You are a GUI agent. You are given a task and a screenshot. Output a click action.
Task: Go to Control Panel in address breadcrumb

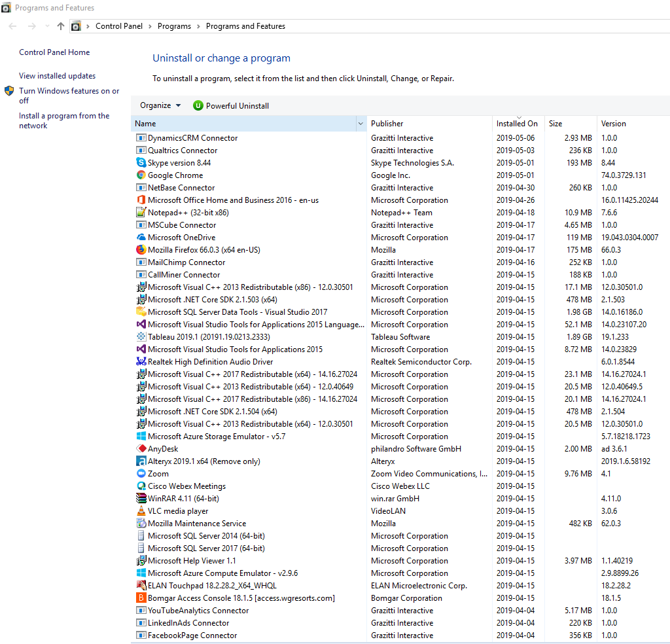(119, 26)
